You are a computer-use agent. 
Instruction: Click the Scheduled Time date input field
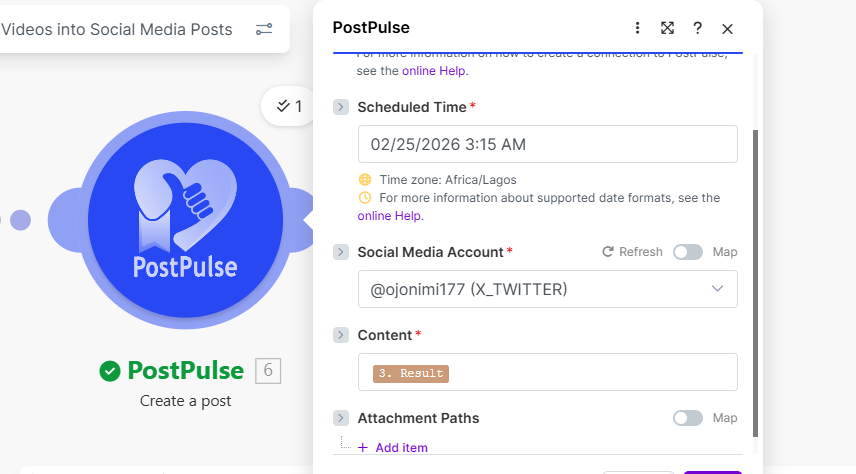[548, 144]
